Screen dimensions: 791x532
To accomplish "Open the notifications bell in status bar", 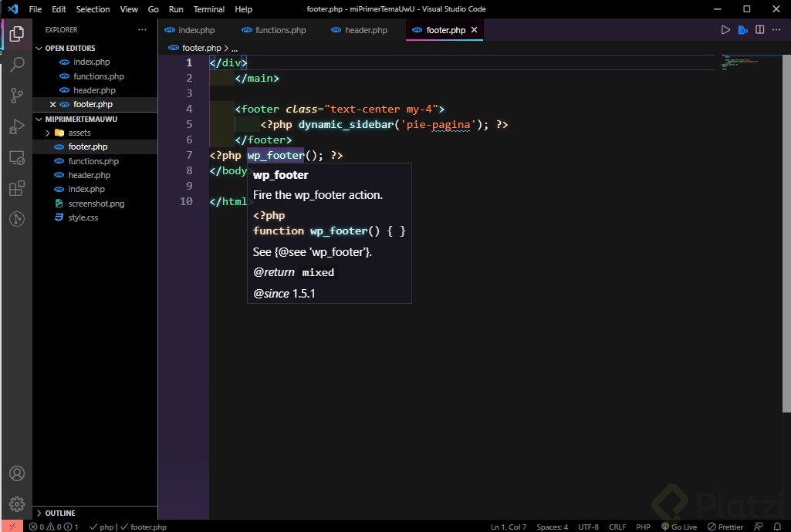I will (778, 527).
